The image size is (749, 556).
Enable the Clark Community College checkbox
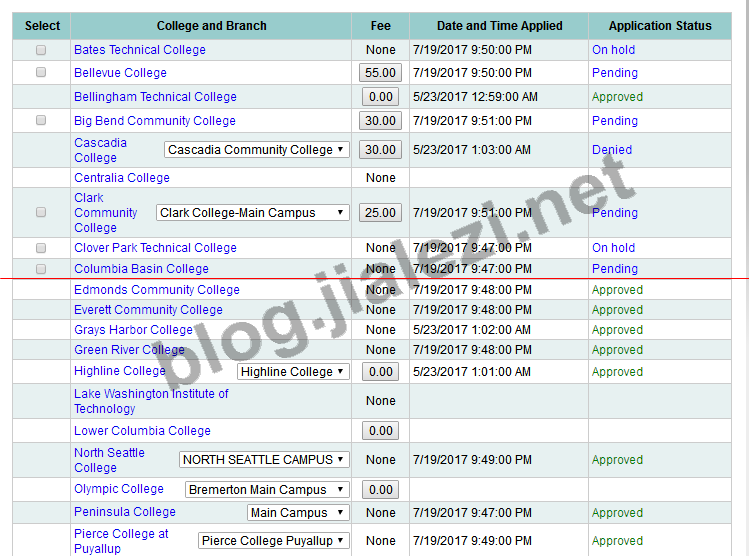[x=41, y=212]
